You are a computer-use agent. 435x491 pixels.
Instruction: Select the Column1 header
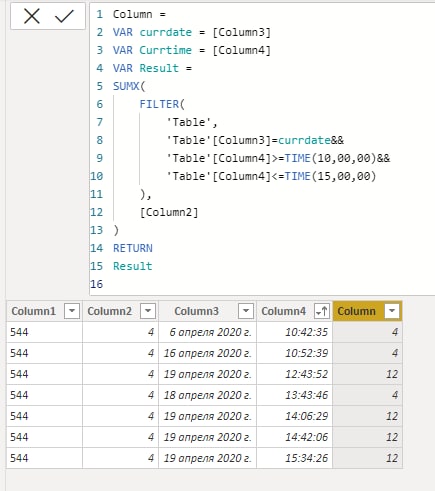pyautogui.click(x=33, y=311)
